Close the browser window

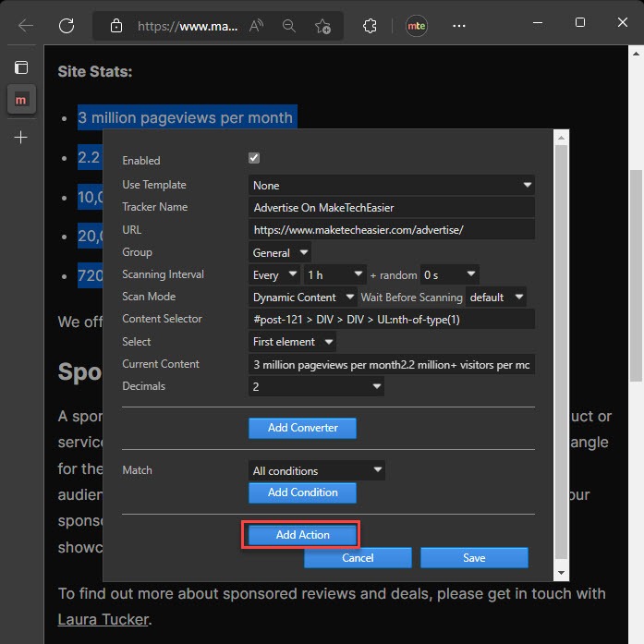[623, 22]
